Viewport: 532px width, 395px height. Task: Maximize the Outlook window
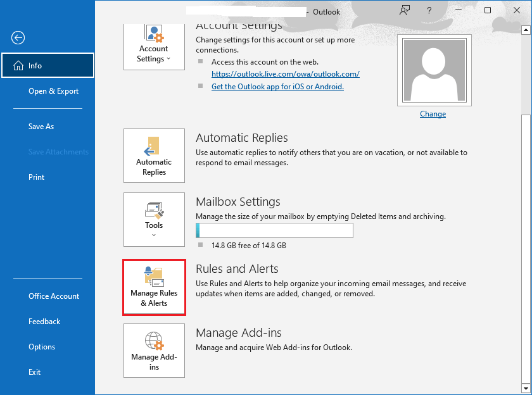[x=488, y=11]
